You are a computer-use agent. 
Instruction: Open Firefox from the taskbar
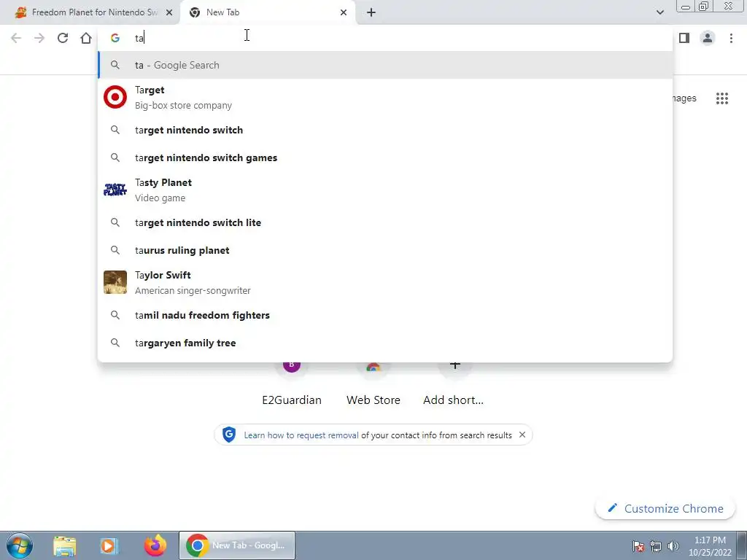coord(155,545)
